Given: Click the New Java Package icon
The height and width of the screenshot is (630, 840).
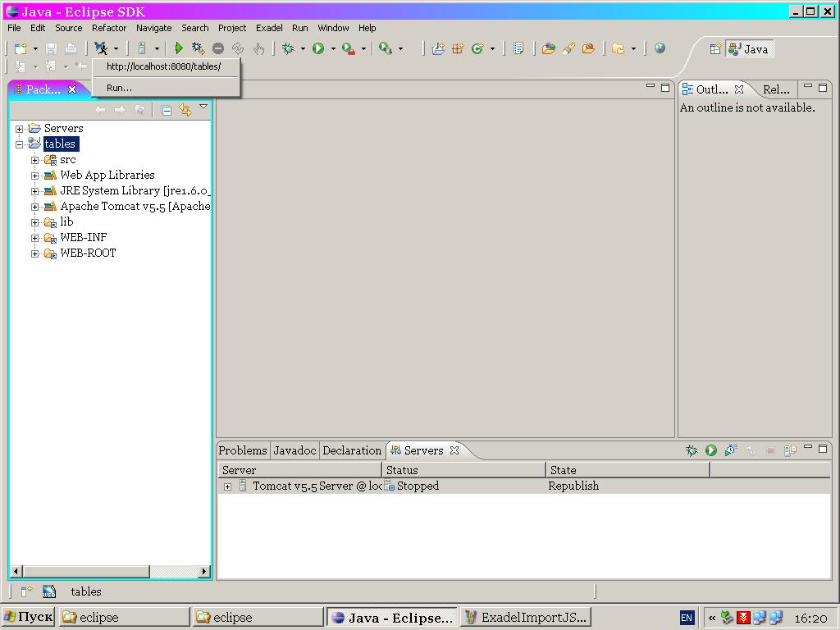Looking at the screenshot, I should [458, 48].
